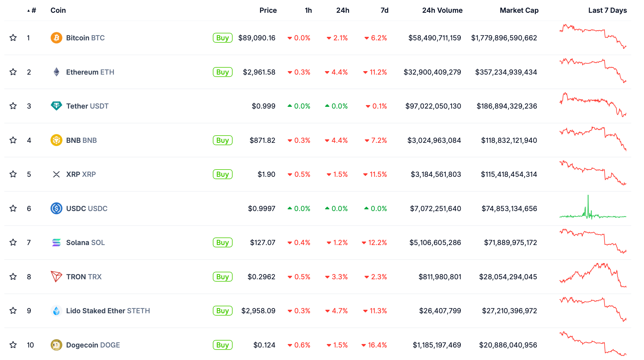Toggle the favorite star for USDC
The image size is (644, 360).
[13, 208]
